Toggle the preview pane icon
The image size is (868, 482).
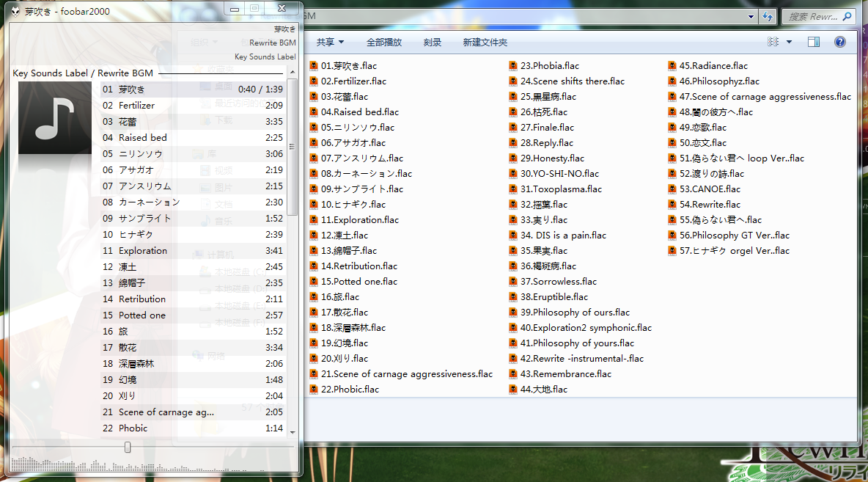click(814, 42)
